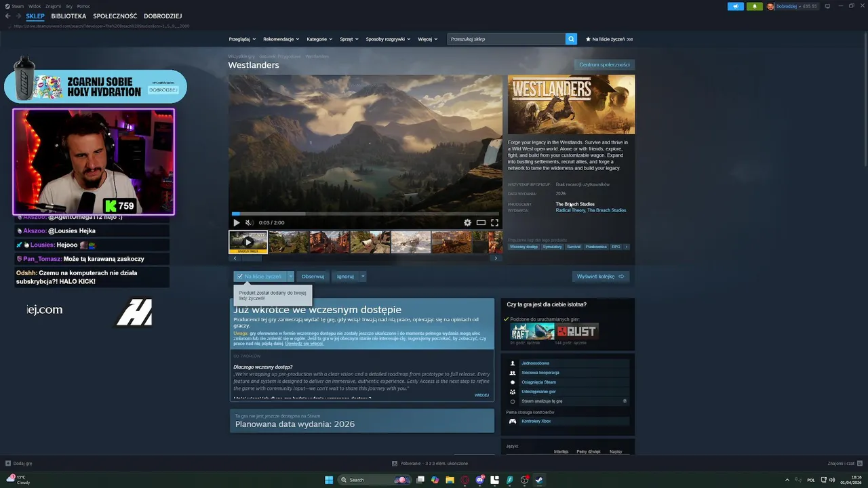Viewport: 868px width, 488px height.
Task: Open The Breach Studios developer link
Action: pyautogui.click(x=575, y=204)
